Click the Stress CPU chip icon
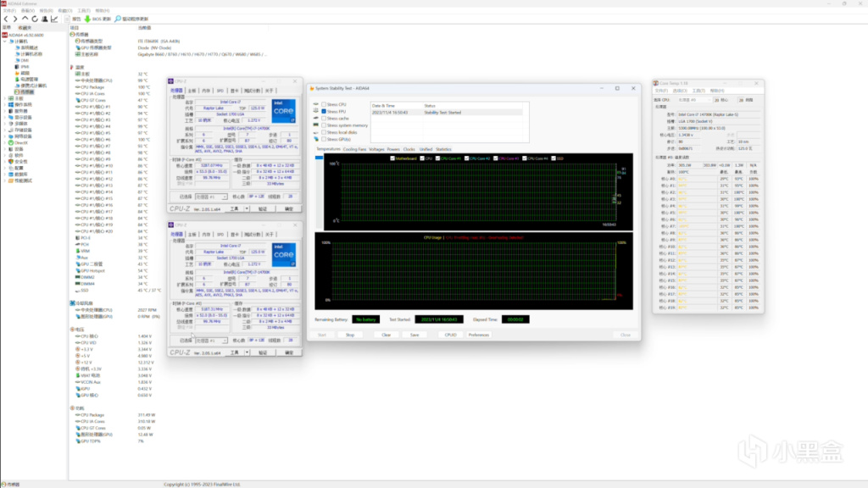 click(x=316, y=104)
